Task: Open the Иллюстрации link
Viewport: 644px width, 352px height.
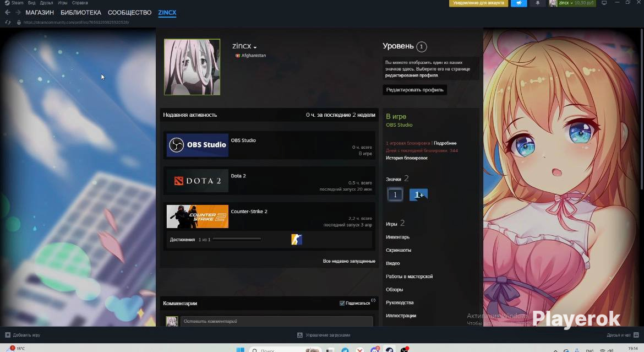Action: click(x=401, y=316)
